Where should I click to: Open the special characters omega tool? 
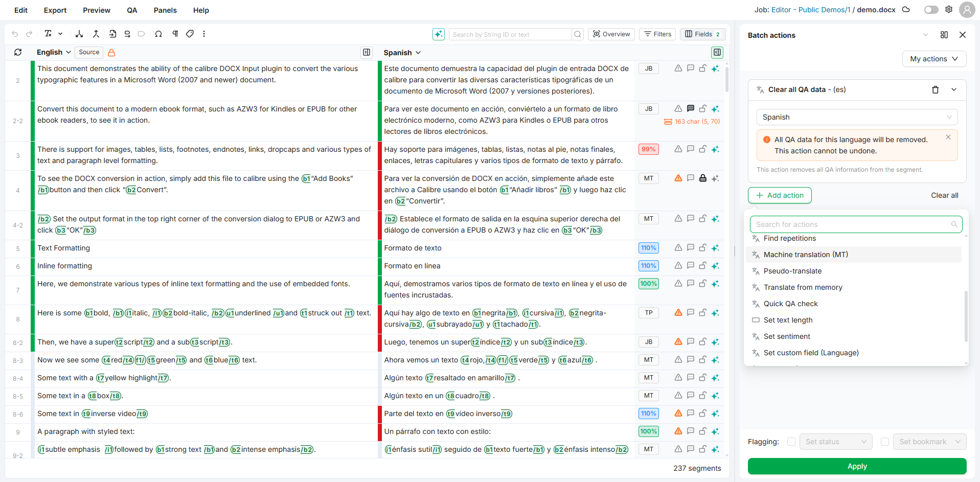(x=158, y=34)
